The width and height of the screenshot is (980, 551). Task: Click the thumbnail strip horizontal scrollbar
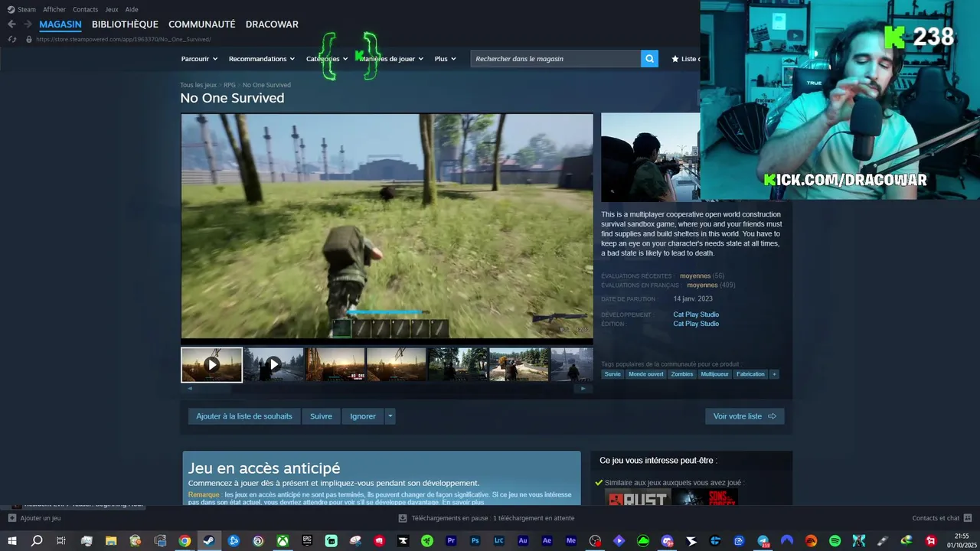pos(387,388)
